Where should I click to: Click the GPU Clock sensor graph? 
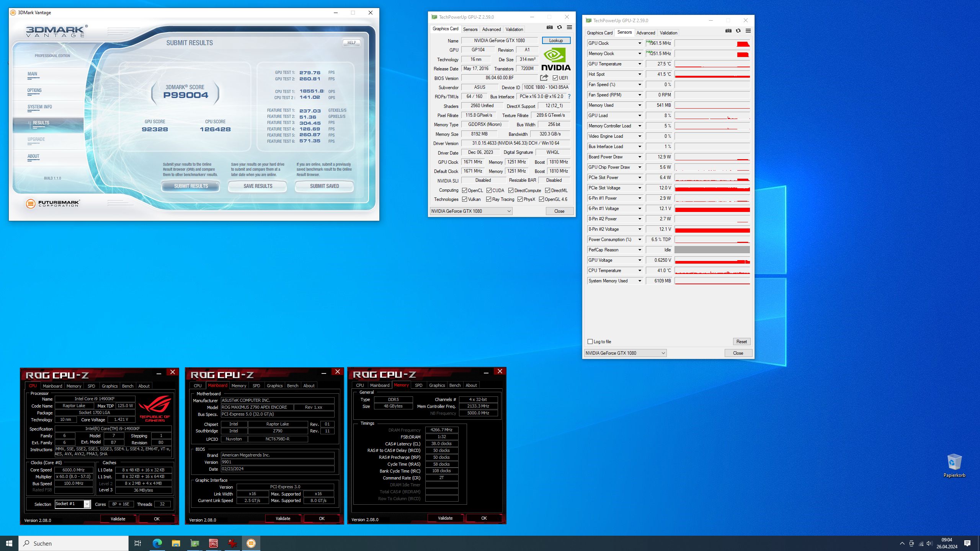point(712,43)
